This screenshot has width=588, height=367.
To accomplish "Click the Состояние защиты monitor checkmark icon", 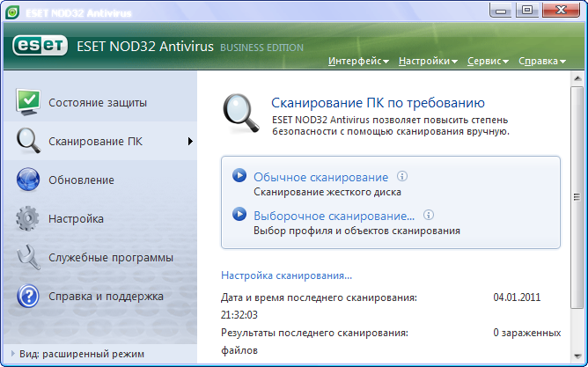I will click(x=28, y=102).
